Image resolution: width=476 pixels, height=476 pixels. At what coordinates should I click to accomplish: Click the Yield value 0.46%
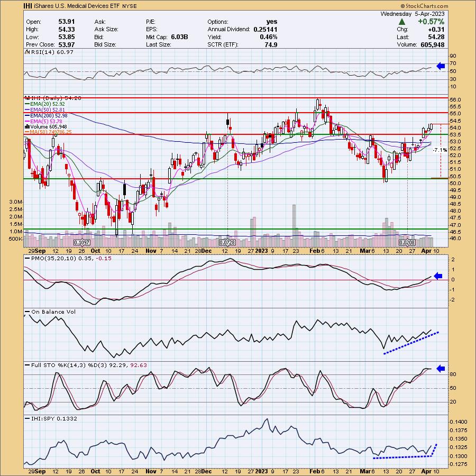268,36
